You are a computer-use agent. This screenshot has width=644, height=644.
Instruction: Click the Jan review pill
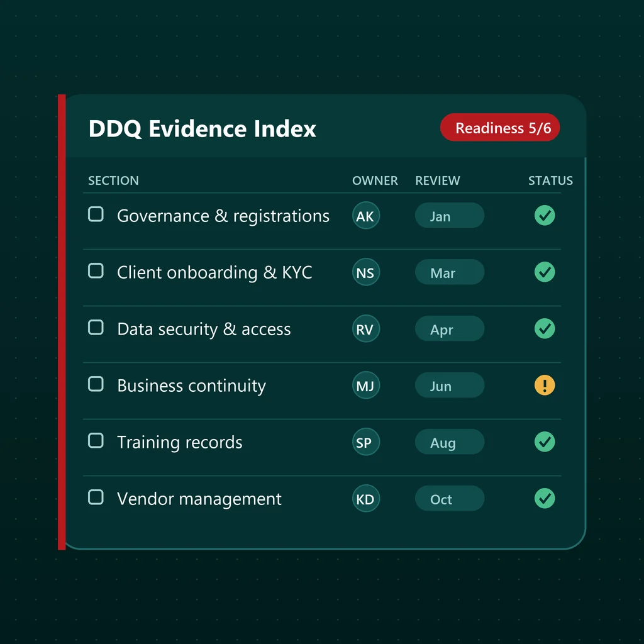pyautogui.click(x=449, y=215)
